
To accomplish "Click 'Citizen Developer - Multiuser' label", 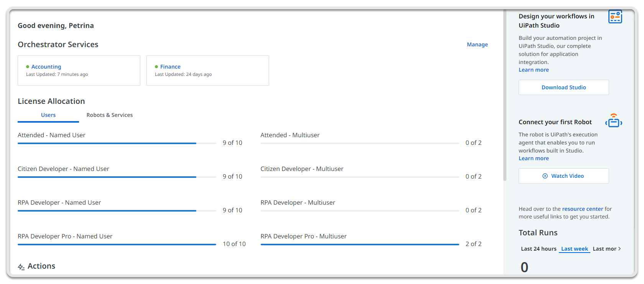I will tap(302, 169).
